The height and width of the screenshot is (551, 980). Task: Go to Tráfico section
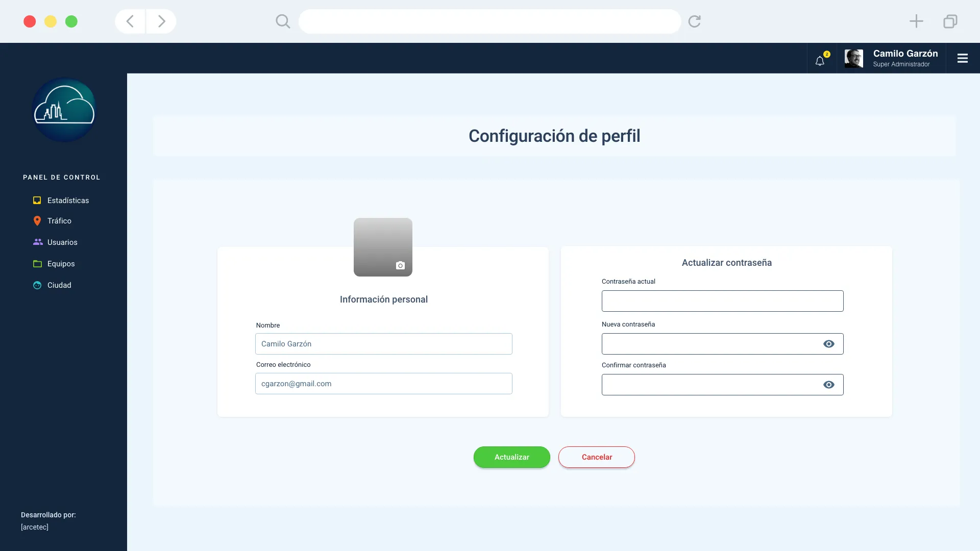click(59, 221)
